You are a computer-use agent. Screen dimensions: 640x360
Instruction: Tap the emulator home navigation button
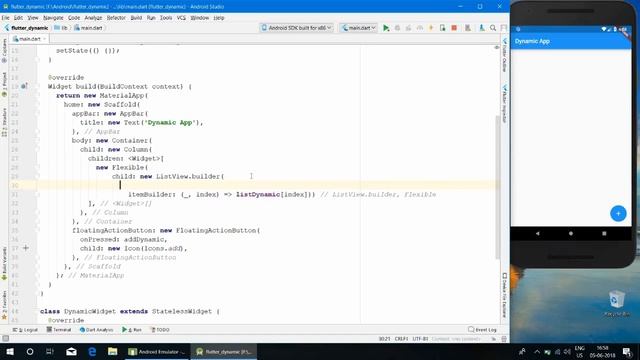coord(571,233)
